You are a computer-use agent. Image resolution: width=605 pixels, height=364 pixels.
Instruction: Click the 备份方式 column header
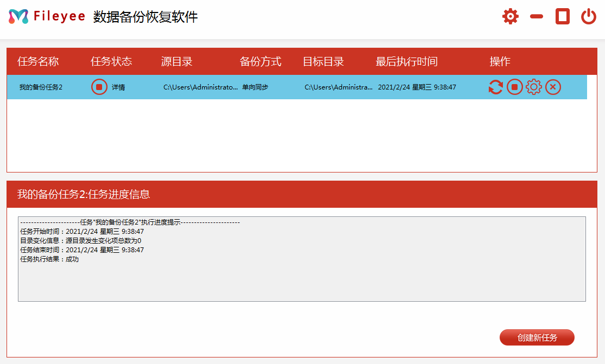click(x=261, y=61)
